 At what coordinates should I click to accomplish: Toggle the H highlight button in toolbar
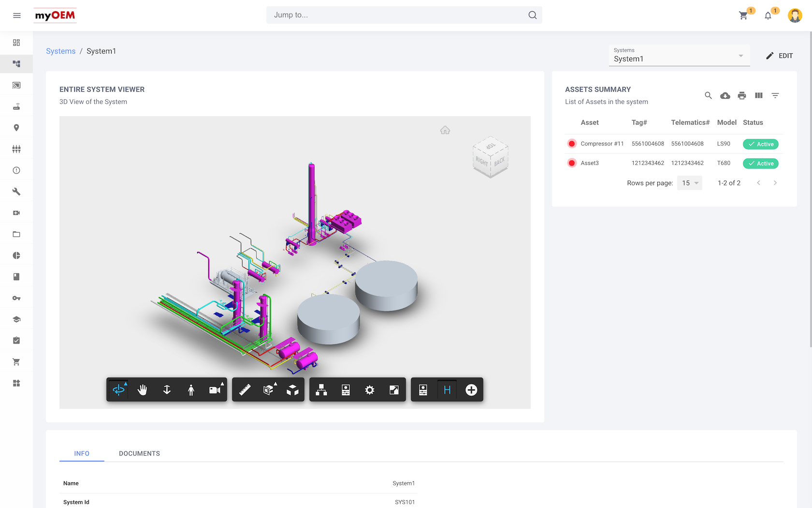pyautogui.click(x=447, y=390)
